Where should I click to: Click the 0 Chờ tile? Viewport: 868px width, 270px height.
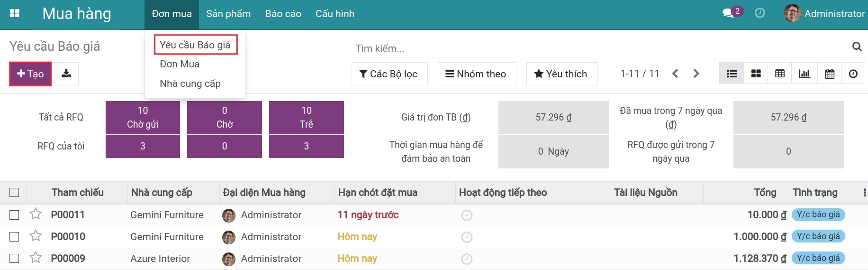click(225, 117)
